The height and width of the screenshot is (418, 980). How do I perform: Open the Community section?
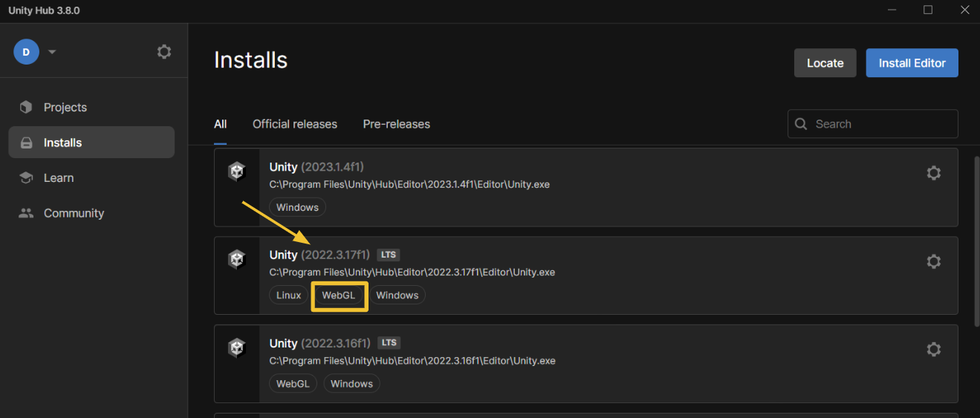click(x=91, y=213)
